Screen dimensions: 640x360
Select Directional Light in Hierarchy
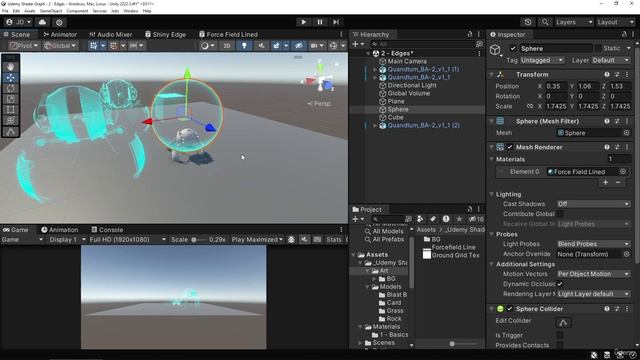412,85
